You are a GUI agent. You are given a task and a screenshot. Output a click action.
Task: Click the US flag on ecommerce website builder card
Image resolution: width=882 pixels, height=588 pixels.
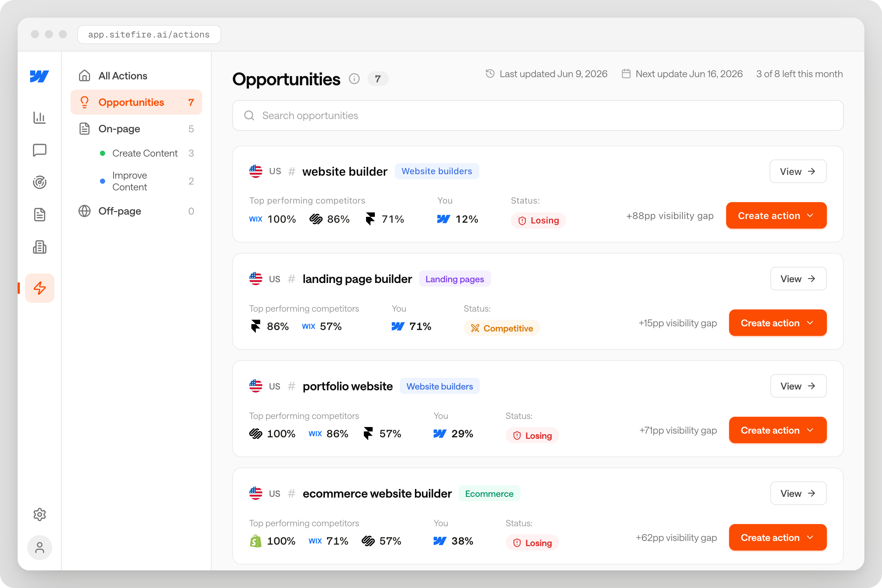(x=256, y=493)
